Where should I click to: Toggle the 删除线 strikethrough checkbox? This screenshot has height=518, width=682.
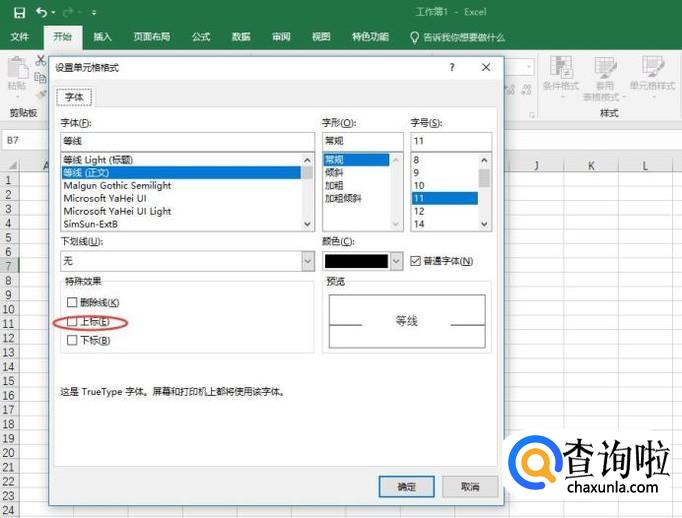click(72, 302)
